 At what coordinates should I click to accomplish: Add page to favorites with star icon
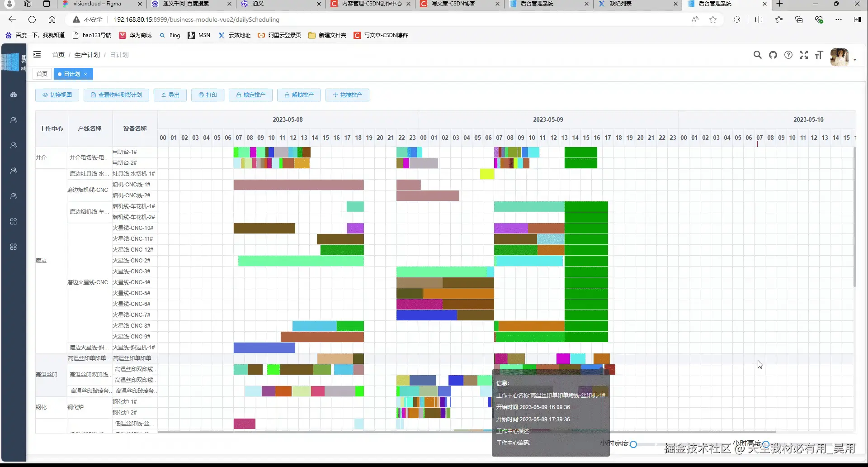(713, 19)
